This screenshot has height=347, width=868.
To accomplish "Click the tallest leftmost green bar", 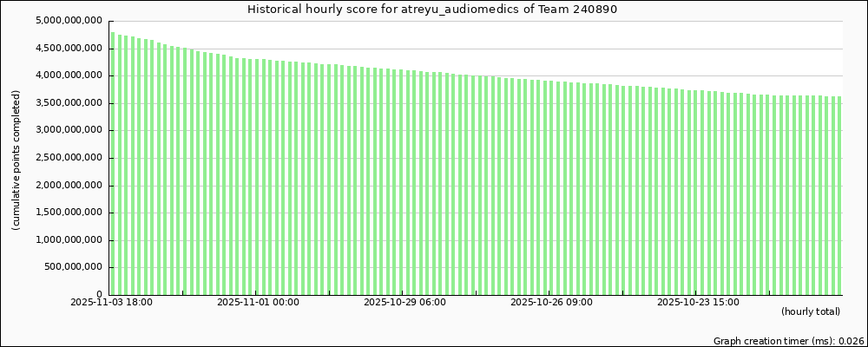I will pos(113,163).
